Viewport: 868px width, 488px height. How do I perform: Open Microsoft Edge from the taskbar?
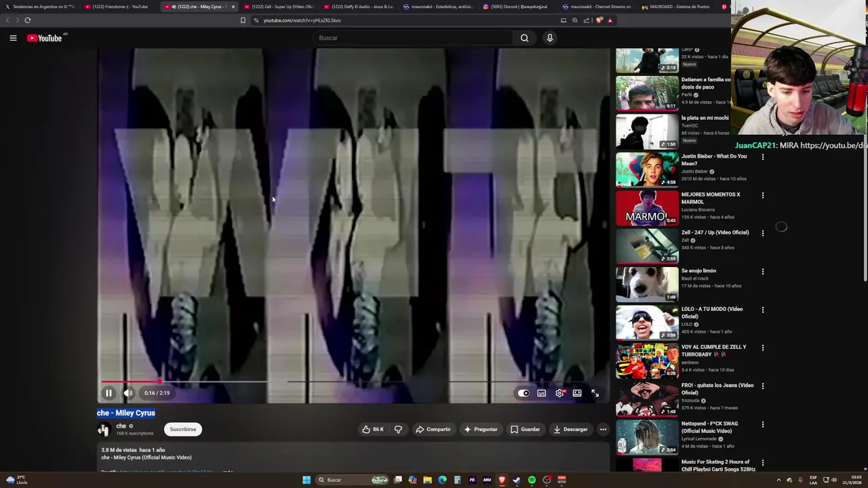click(x=442, y=480)
